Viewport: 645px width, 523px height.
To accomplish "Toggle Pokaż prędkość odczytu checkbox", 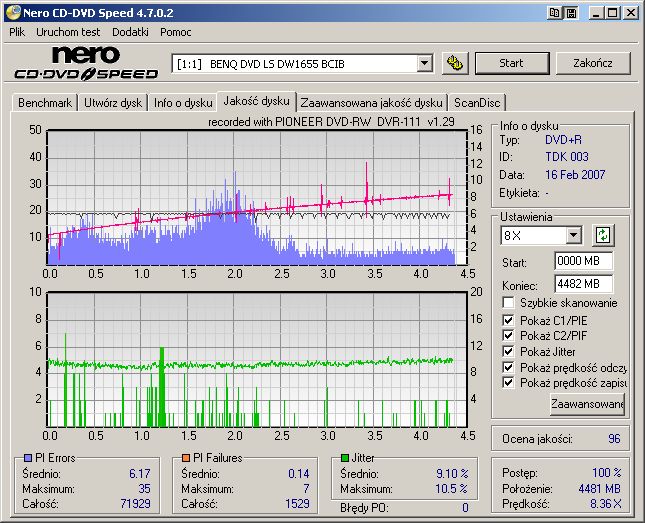I will [x=508, y=367].
